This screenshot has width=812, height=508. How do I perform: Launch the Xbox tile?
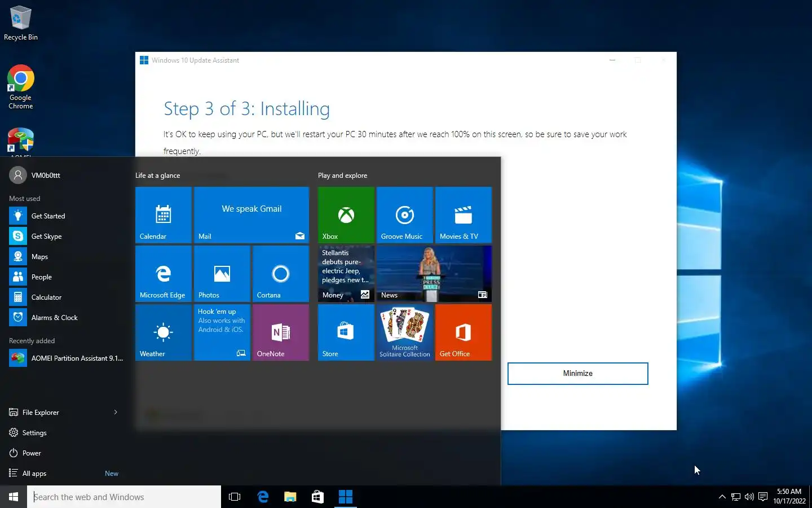(346, 215)
